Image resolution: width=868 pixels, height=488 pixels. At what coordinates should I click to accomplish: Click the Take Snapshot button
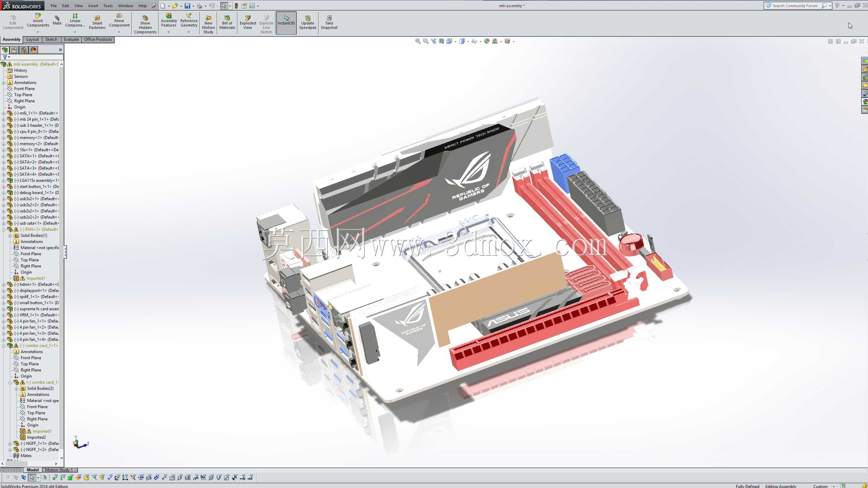329,23
